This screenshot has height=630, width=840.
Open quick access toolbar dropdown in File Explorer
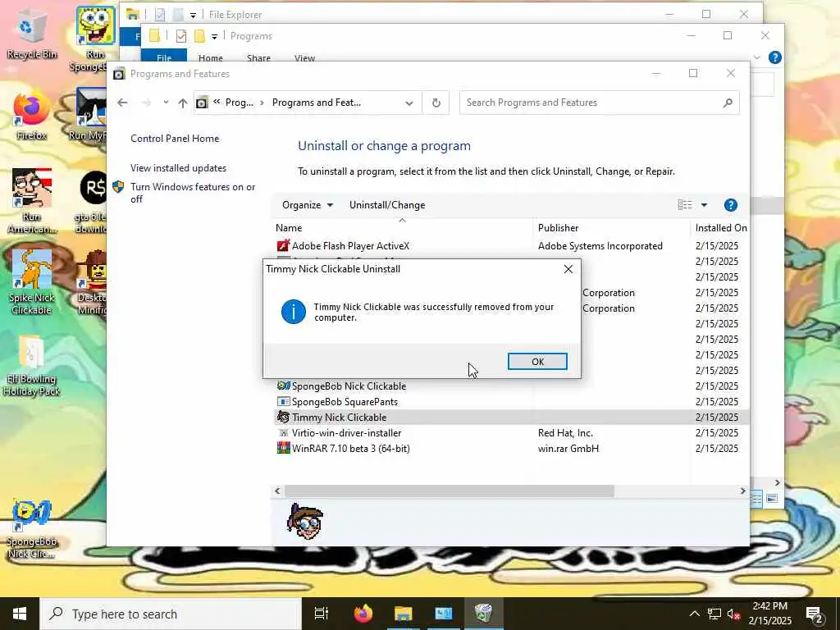(193, 15)
